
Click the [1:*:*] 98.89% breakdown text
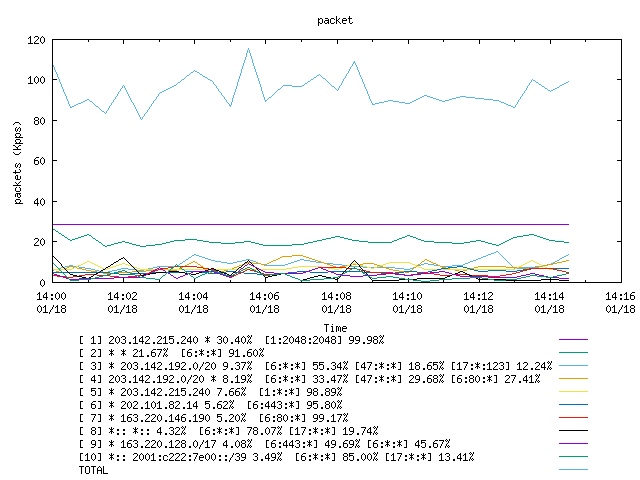pos(300,392)
